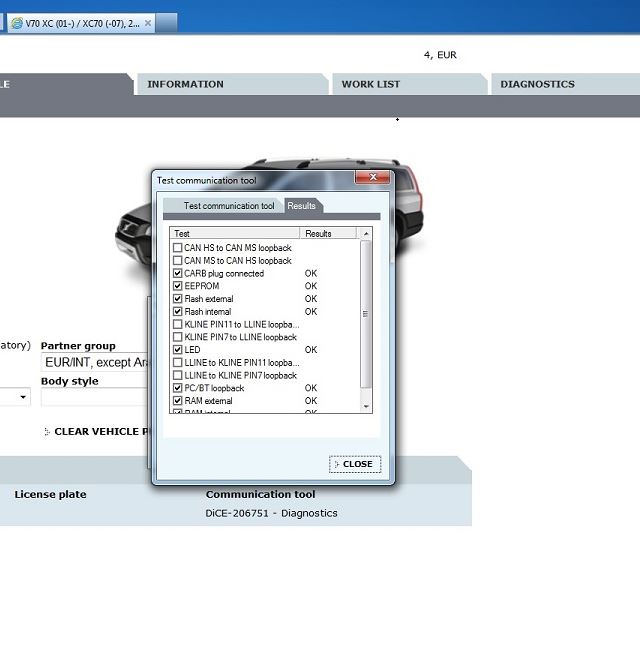Open the dropdown arrow at left edge
The width and height of the screenshot is (640, 660).
[23, 397]
